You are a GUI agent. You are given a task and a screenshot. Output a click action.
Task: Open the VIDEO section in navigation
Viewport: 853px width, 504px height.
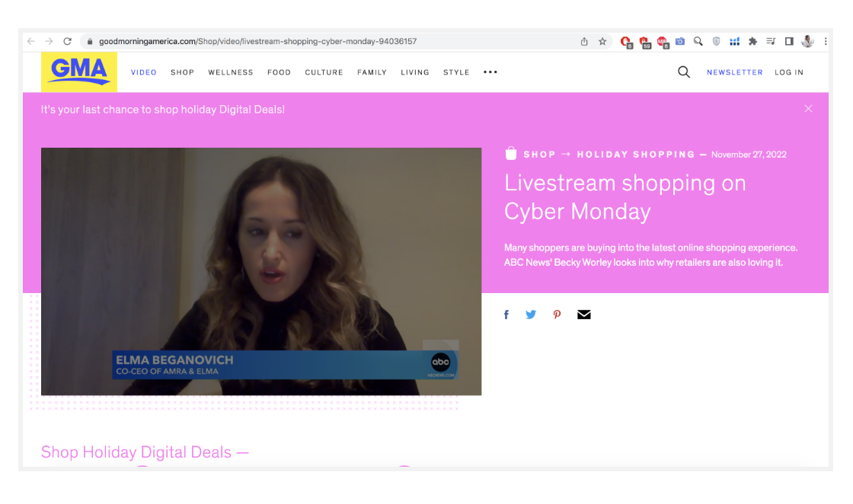tap(144, 72)
